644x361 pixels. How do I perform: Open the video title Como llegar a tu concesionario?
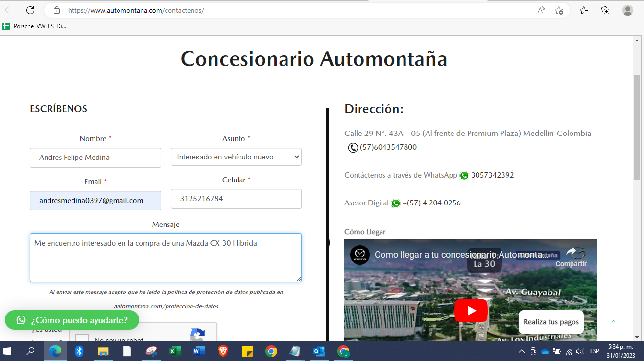461,255
